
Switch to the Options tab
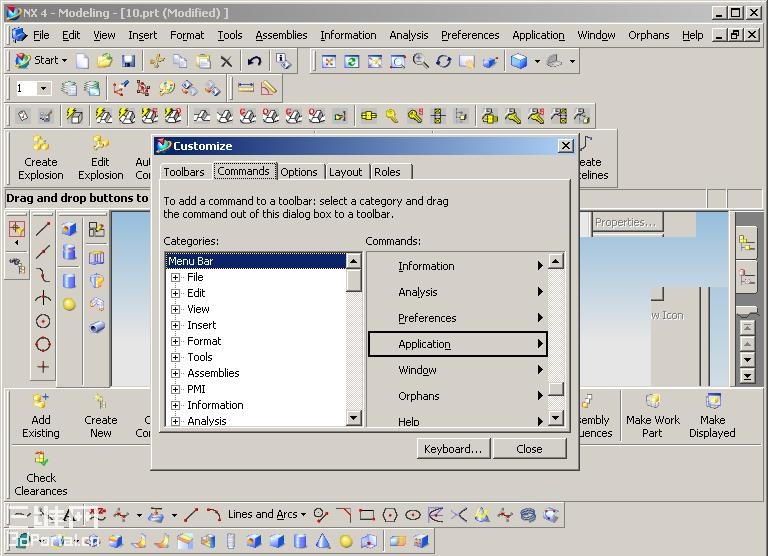pyautogui.click(x=299, y=172)
